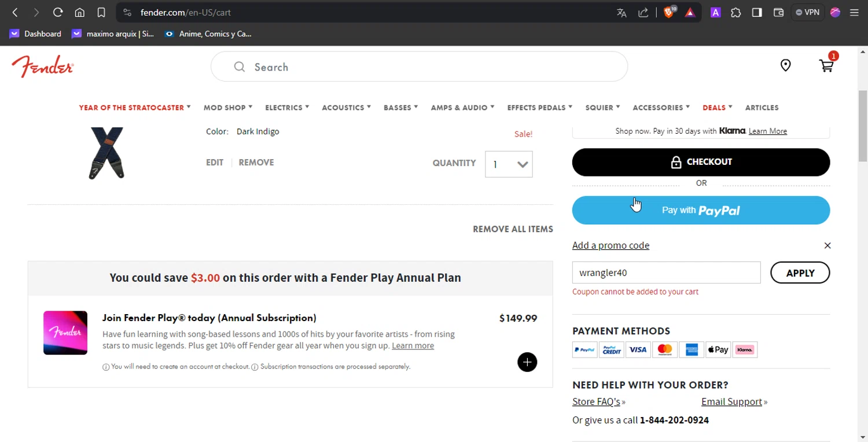The image size is (868, 442).
Task: Click Remove All Items
Action: click(x=513, y=229)
